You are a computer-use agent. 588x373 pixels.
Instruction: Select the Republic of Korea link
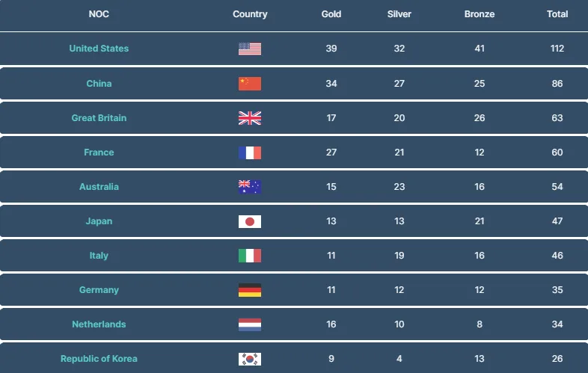point(99,358)
